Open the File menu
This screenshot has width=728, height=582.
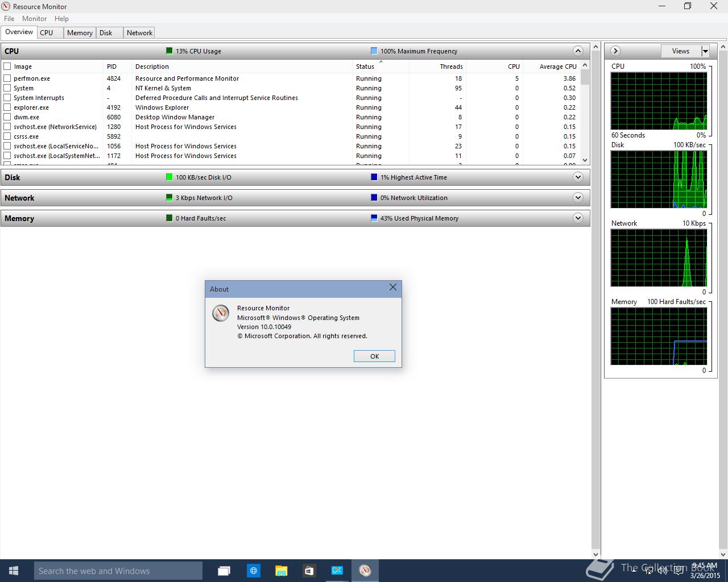[x=9, y=18]
